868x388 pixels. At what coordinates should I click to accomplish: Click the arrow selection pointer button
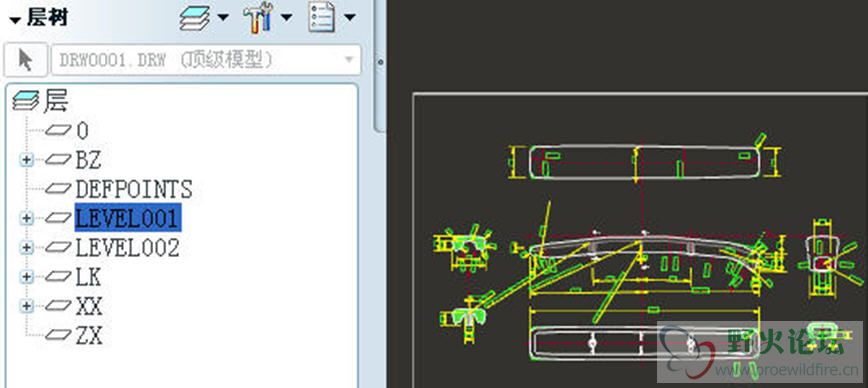(x=25, y=60)
